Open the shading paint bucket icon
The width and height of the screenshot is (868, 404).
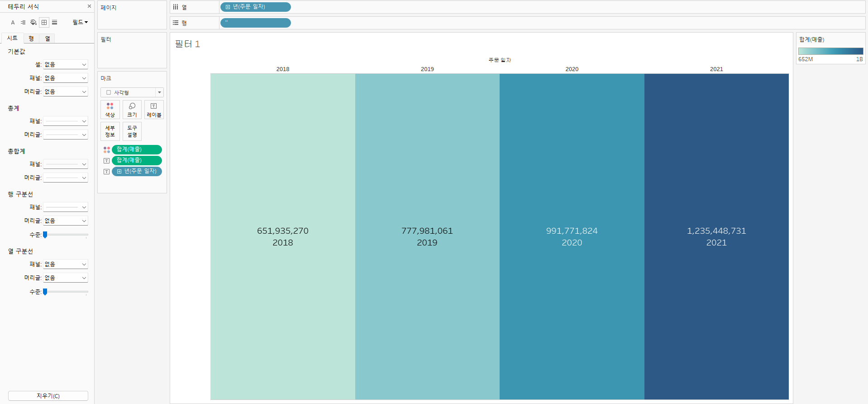coord(33,22)
